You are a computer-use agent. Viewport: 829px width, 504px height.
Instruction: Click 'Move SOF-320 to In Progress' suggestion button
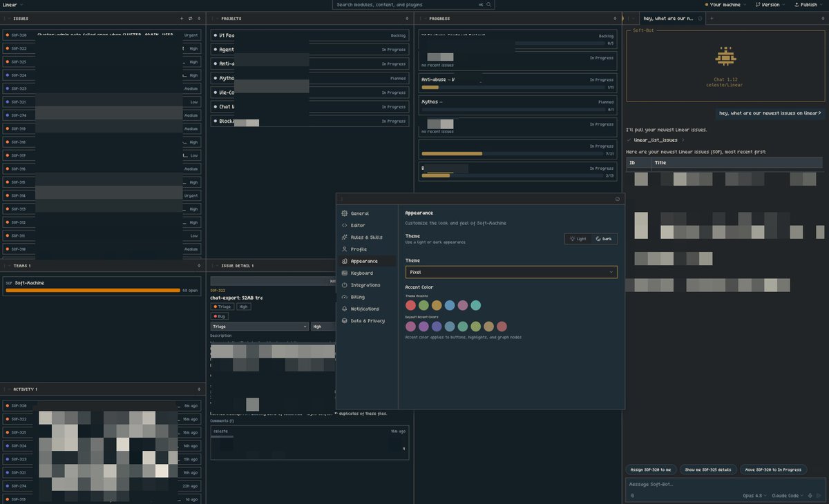click(x=773, y=469)
